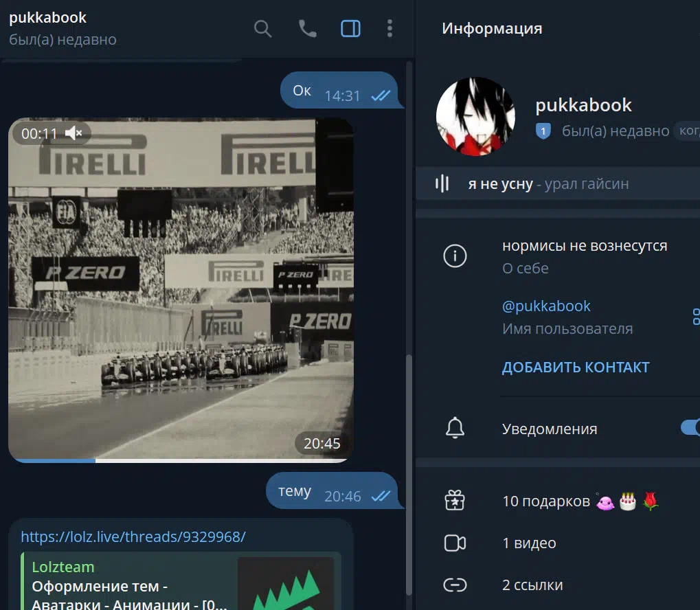Unmute the video using the speaker icon

[x=74, y=133]
